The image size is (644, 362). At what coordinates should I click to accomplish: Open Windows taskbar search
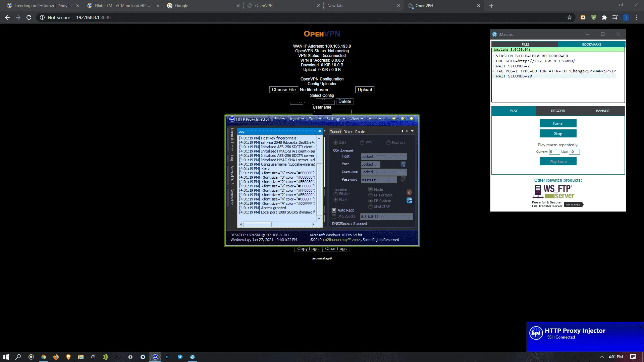18,357
